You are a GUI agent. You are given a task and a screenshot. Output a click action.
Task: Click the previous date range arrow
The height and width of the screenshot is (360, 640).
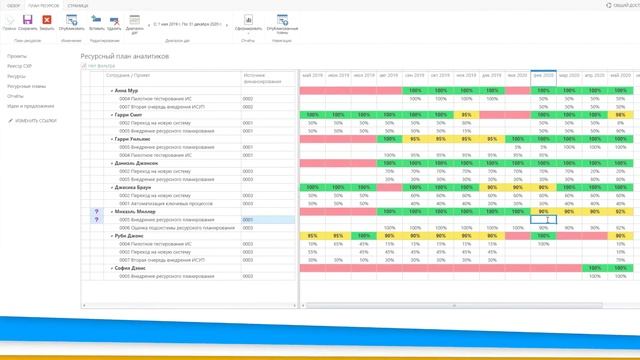point(149,25)
